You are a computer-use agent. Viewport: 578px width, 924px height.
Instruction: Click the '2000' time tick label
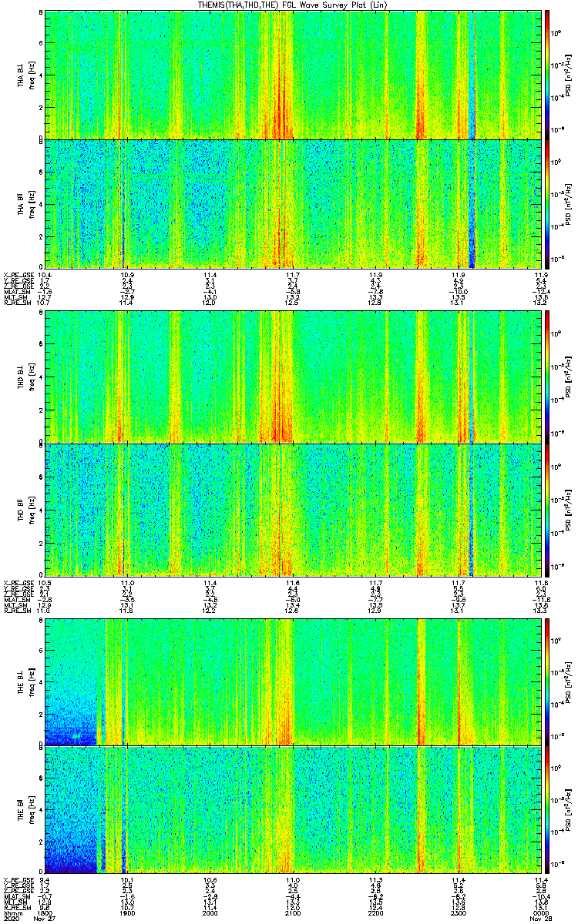210,912
